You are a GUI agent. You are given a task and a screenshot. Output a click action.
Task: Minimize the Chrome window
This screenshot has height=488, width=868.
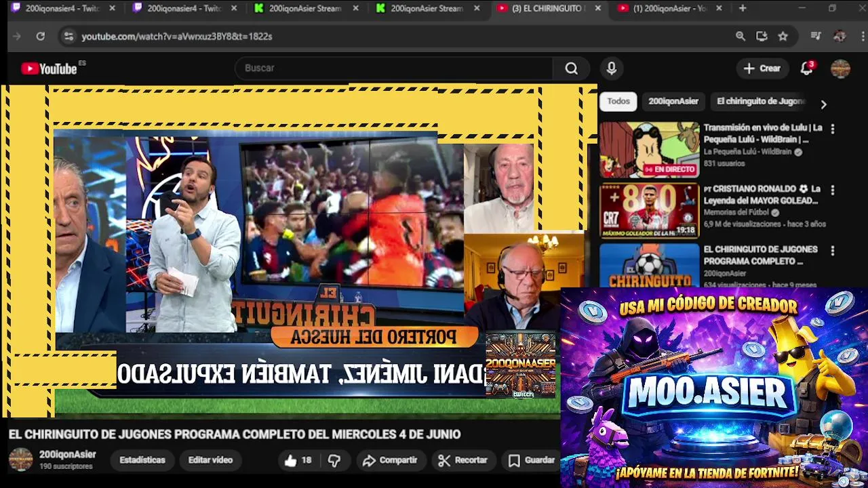(x=802, y=8)
